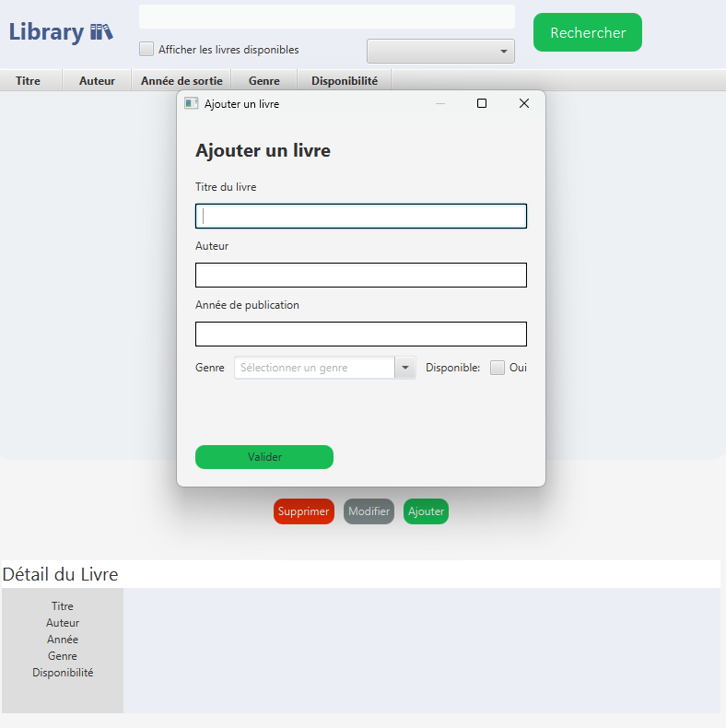Click the Année de publication input field

361,334
